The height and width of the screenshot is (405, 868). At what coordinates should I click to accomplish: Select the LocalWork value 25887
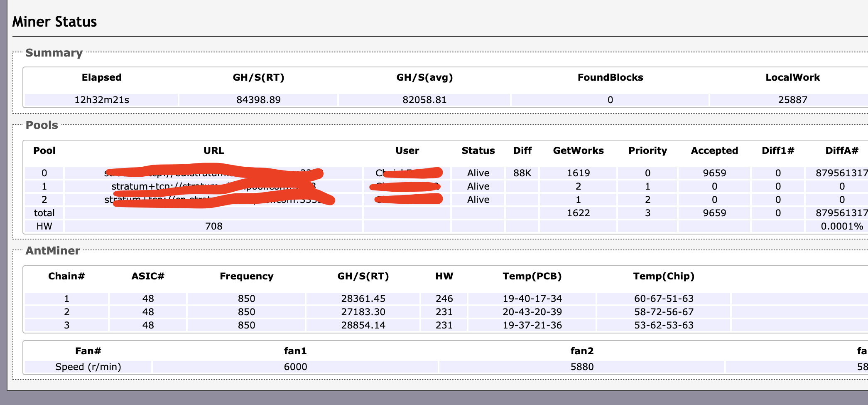792,100
